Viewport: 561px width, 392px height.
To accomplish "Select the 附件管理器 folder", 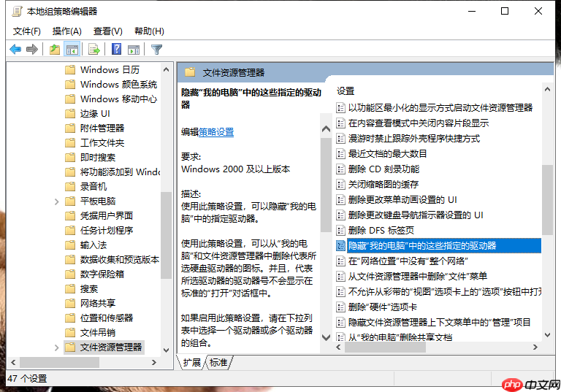I will [x=95, y=128].
